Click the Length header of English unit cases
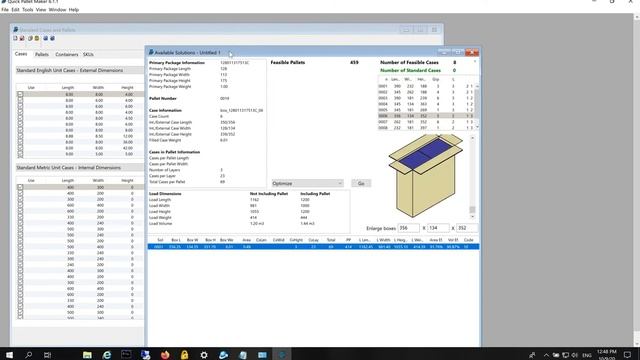640x360 pixels. click(67, 87)
